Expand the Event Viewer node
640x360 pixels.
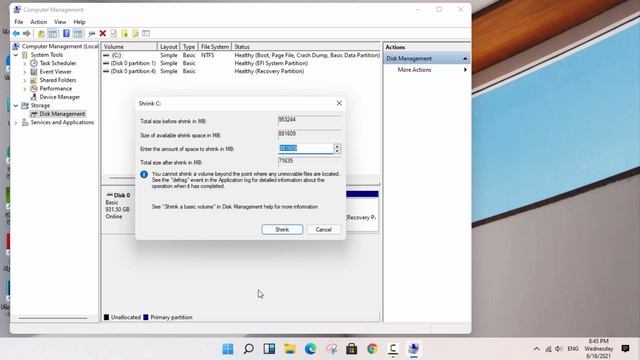[24, 72]
